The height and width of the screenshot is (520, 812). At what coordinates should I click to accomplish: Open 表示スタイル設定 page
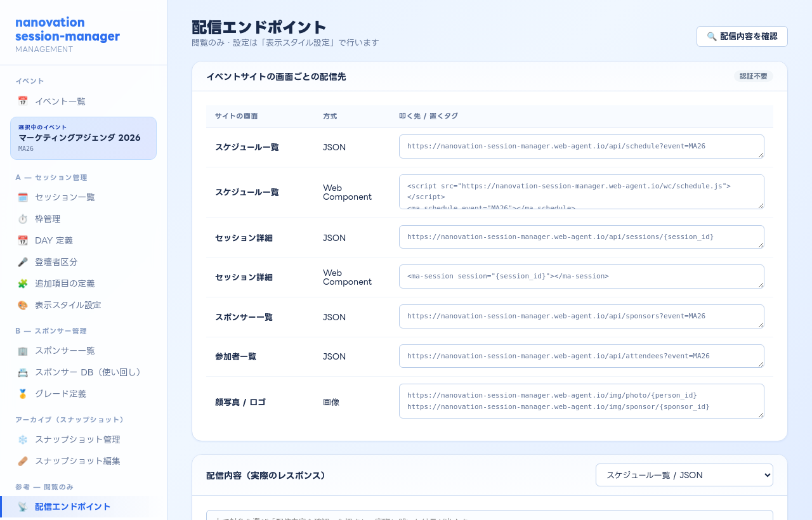83,305
